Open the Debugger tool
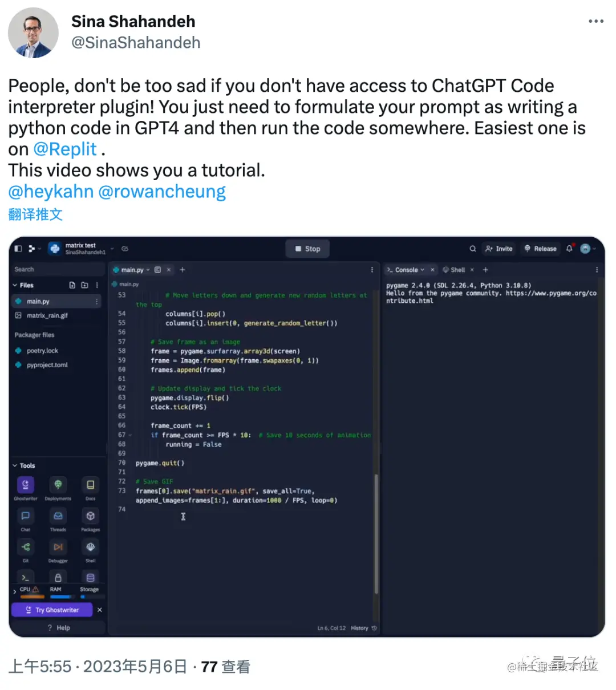616x690 pixels. point(58,547)
